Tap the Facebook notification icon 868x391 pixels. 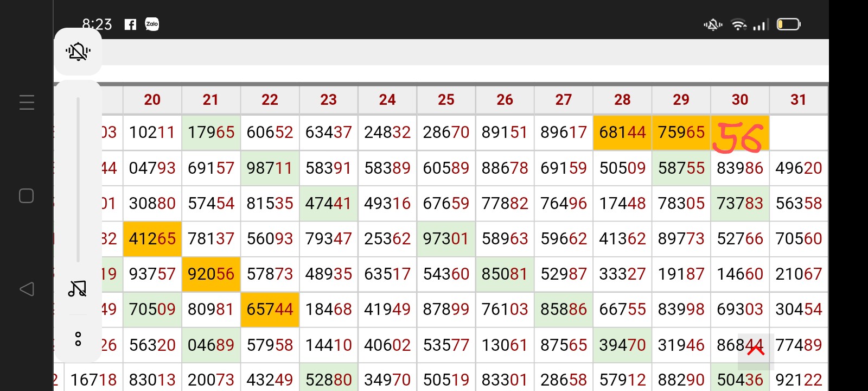point(130,24)
